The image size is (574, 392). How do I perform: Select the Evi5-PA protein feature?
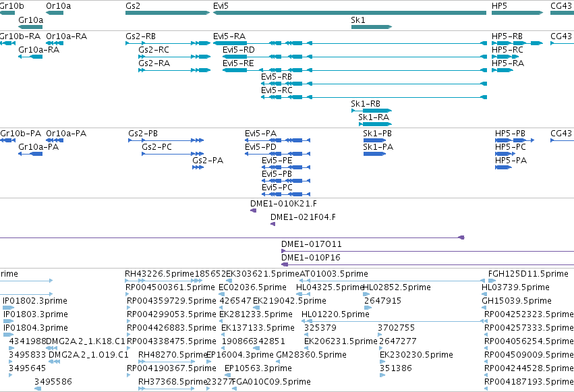coord(277,140)
